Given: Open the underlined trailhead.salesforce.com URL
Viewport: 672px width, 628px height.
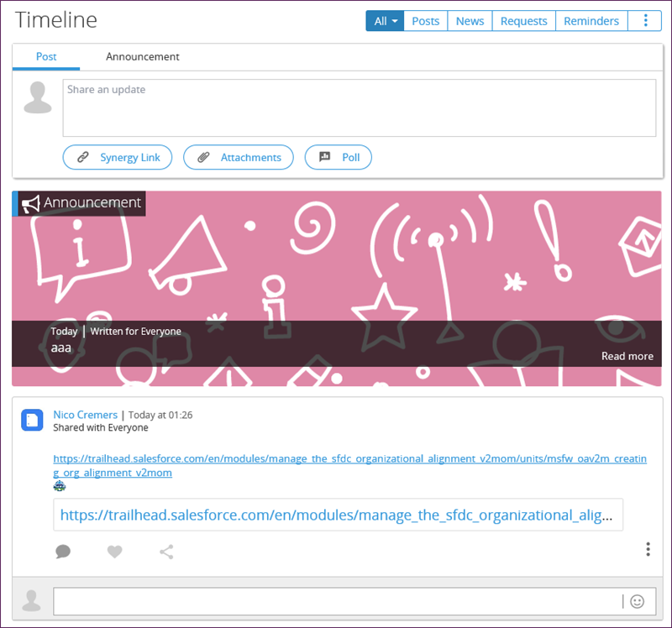Looking at the screenshot, I should click(349, 466).
